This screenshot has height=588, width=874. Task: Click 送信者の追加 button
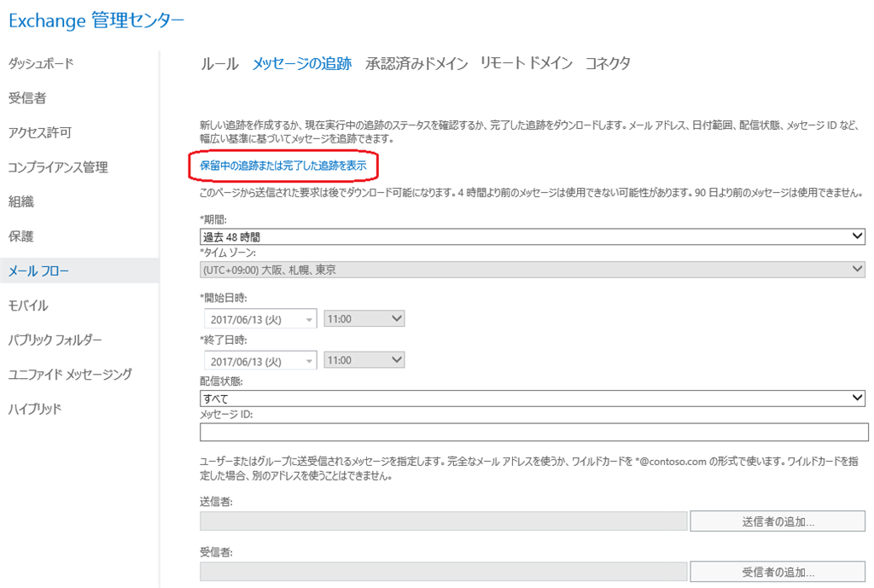click(x=778, y=521)
